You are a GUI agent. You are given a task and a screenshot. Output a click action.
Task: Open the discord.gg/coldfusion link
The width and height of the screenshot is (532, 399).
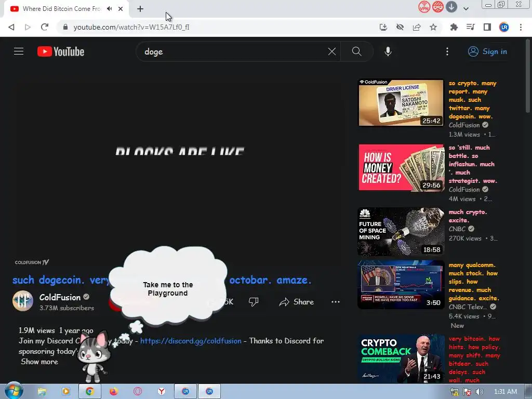tap(191, 341)
